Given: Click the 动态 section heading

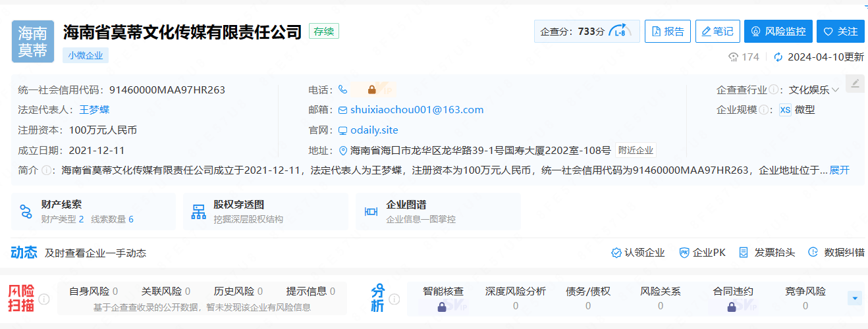Looking at the screenshot, I should click(x=24, y=253).
